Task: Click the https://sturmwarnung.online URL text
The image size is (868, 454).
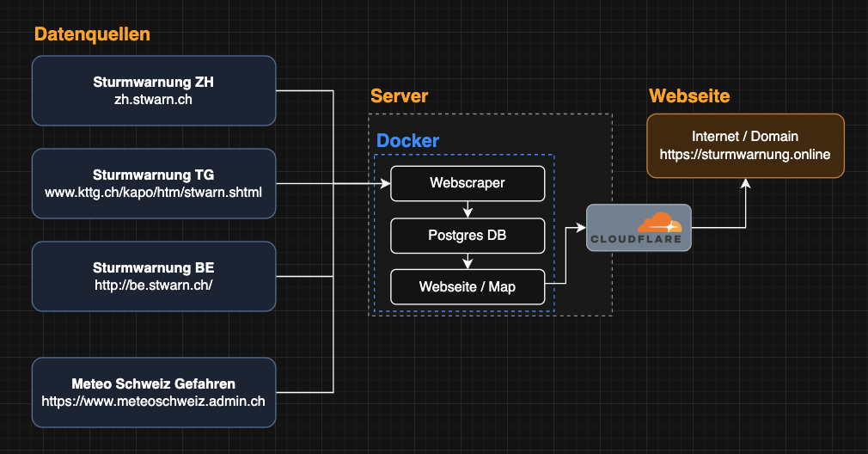Action: point(745,155)
